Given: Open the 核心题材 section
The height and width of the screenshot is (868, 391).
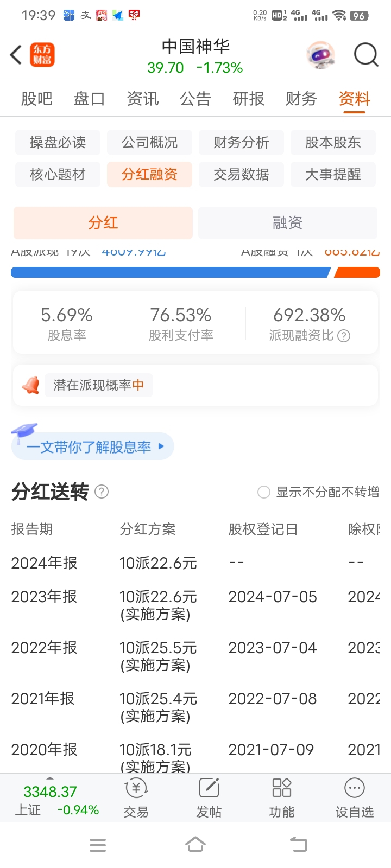Looking at the screenshot, I should click(x=58, y=175).
